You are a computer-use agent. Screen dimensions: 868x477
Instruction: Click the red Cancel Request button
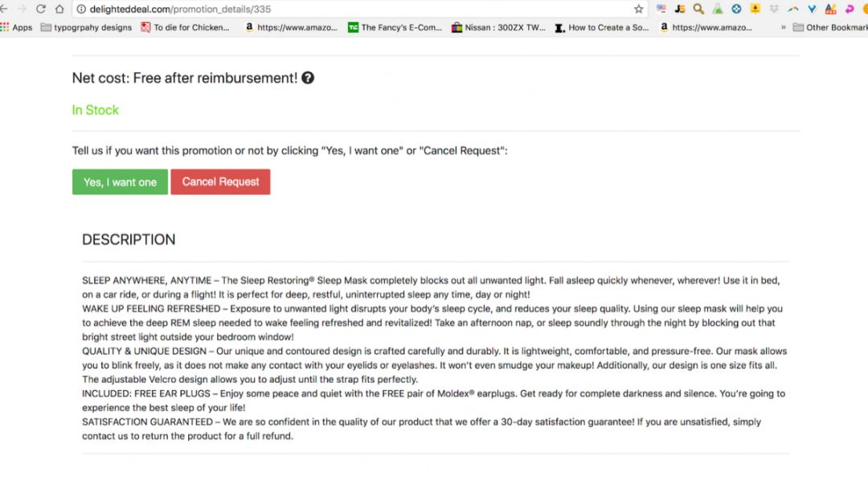[x=220, y=182]
